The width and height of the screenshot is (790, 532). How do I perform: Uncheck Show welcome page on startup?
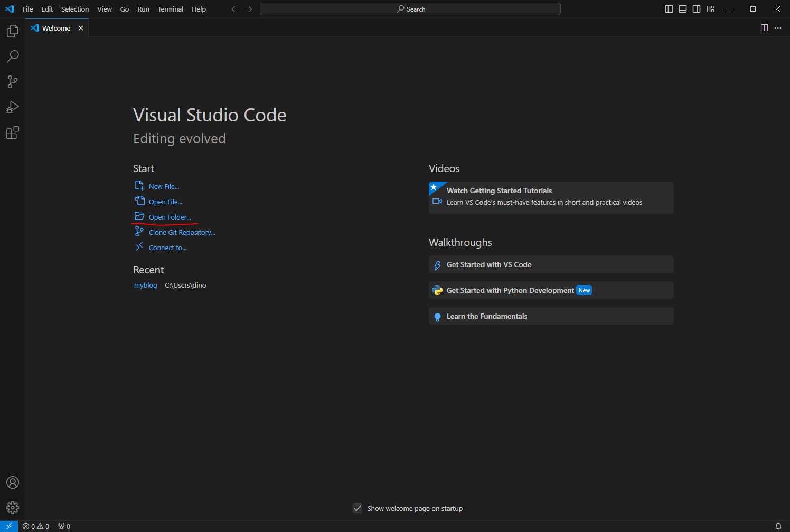[358, 508]
